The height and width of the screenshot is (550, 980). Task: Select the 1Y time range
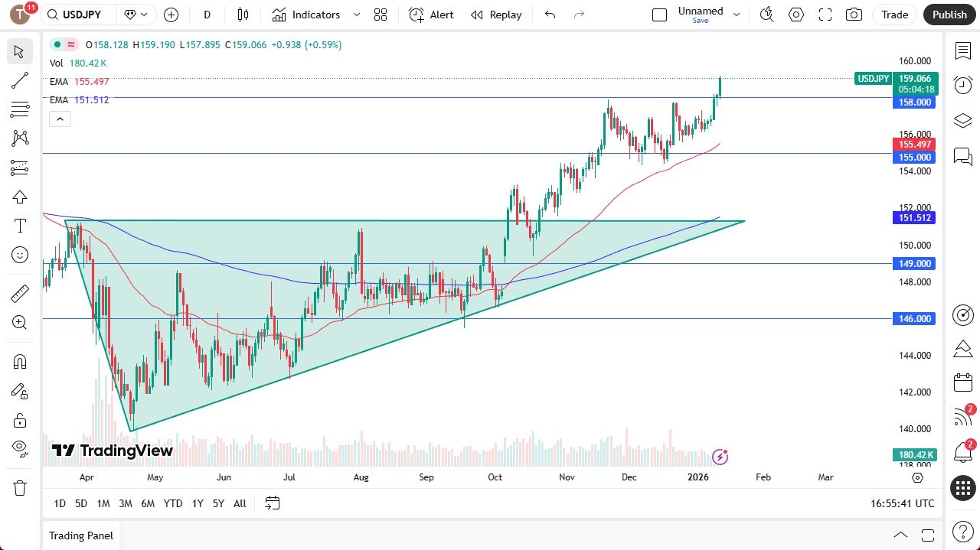coord(198,503)
